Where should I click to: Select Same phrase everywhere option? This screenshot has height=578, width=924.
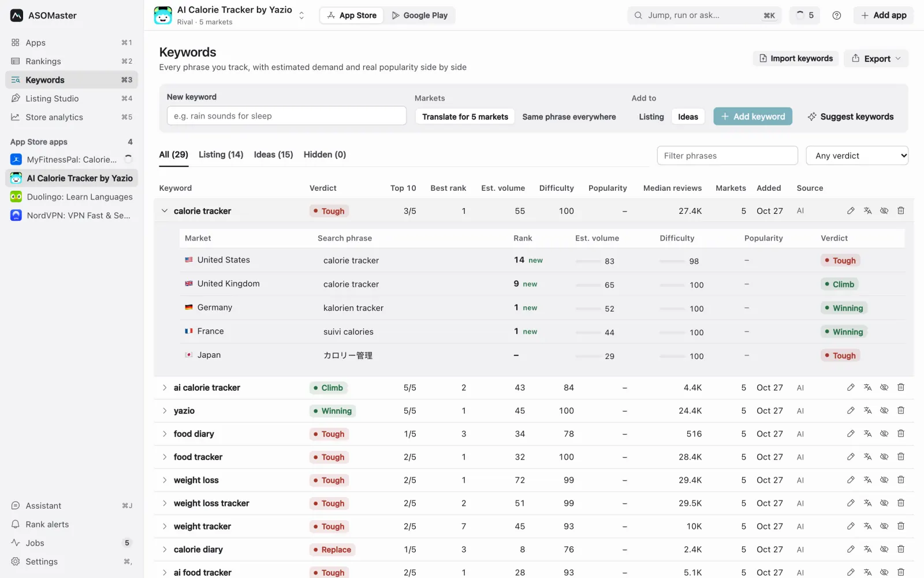pyautogui.click(x=569, y=117)
